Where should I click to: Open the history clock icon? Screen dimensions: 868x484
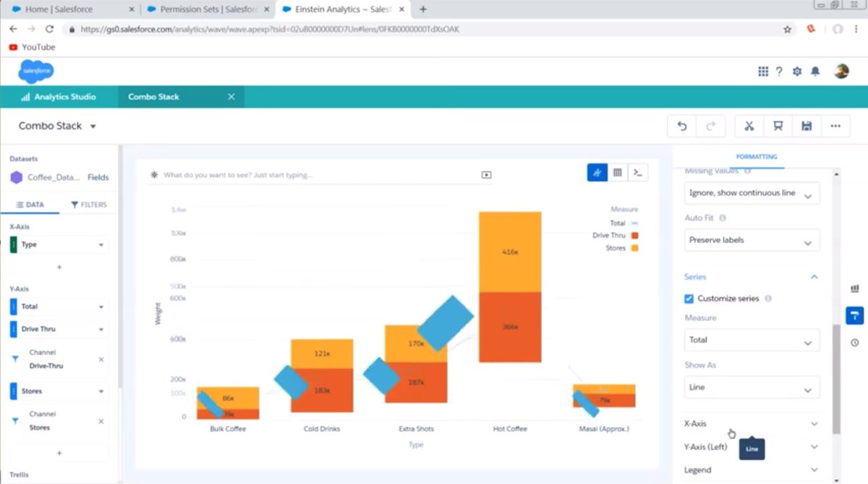coord(854,342)
